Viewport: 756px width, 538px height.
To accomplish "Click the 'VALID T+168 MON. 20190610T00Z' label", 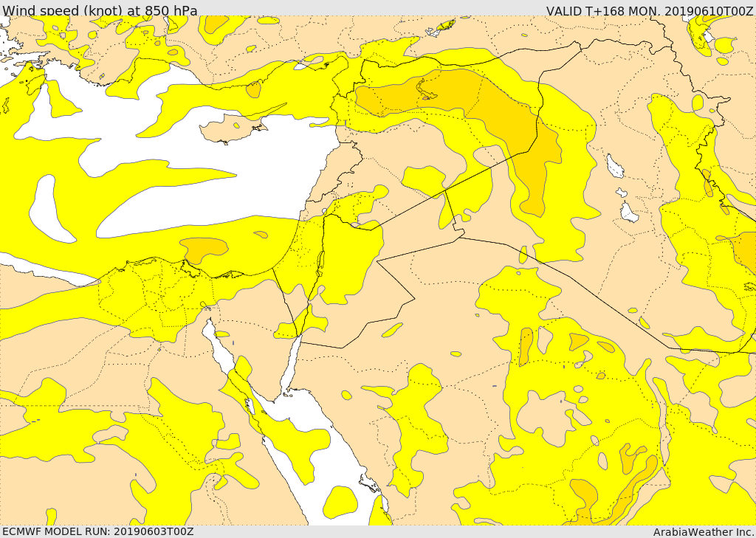I will [x=650, y=10].
